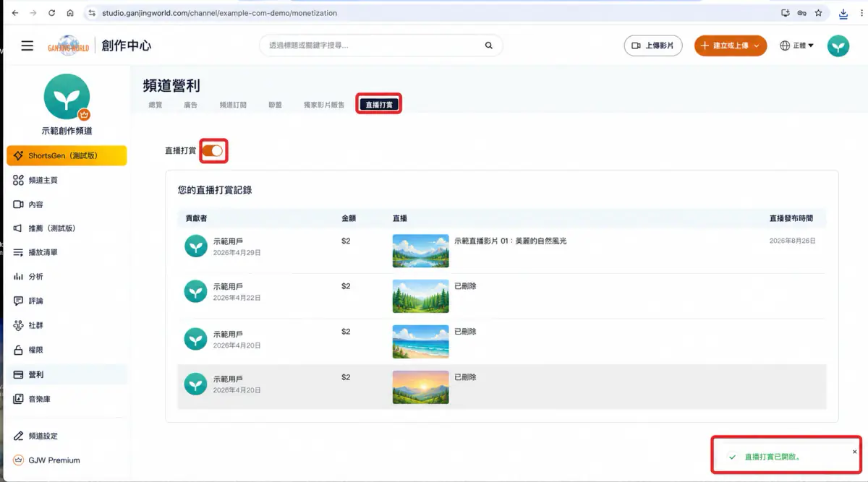Select the 直播打賞 tab
The height and width of the screenshot is (482, 868).
pos(378,105)
